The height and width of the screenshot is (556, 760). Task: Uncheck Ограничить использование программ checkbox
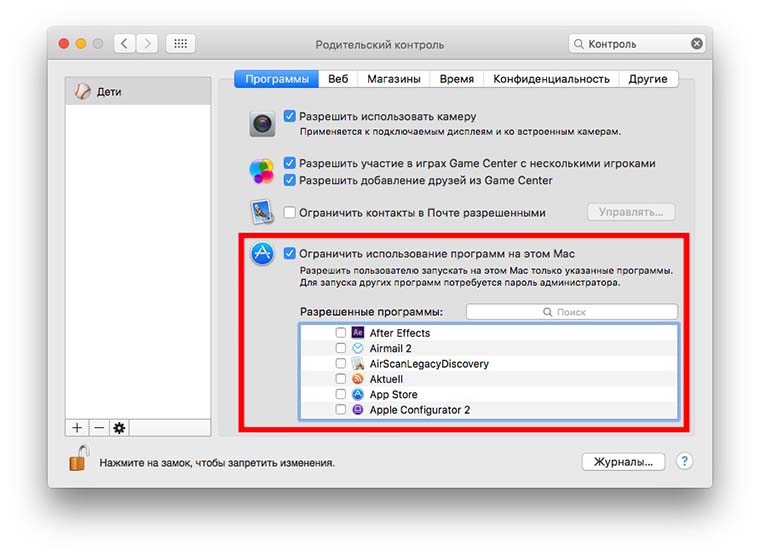click(x=289, y=254)
